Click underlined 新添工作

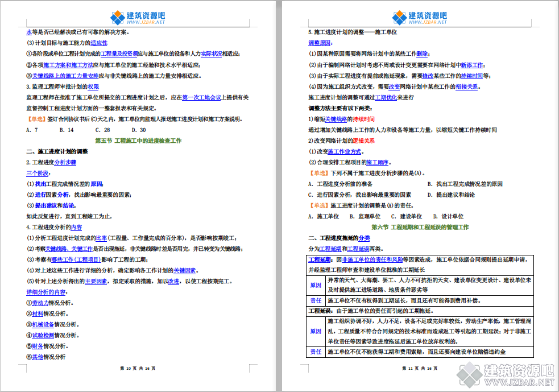pyautogui.click(x=471, y=65)
